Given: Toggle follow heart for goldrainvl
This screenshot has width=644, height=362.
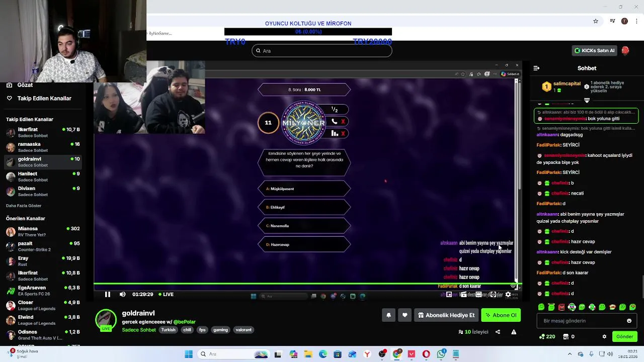Looking at the screenshot, I should coord(405,315).
